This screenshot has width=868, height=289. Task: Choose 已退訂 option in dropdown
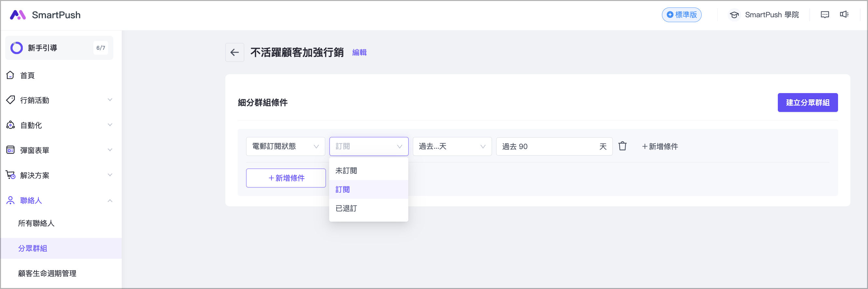(346, 209)
